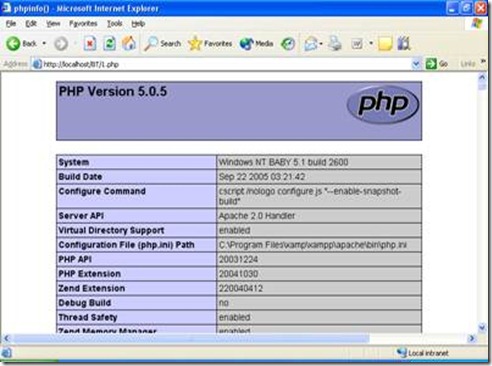The width and height of the screenshot is (492, 366).
Task: Select the Zend Extension value 220040412
Action: (x=241, y=288)
